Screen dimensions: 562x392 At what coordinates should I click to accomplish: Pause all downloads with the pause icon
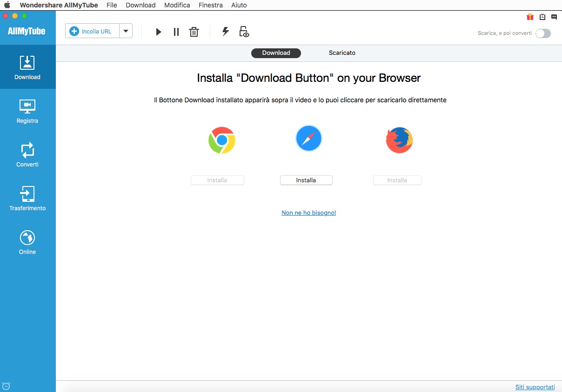(x=176, y=32)
